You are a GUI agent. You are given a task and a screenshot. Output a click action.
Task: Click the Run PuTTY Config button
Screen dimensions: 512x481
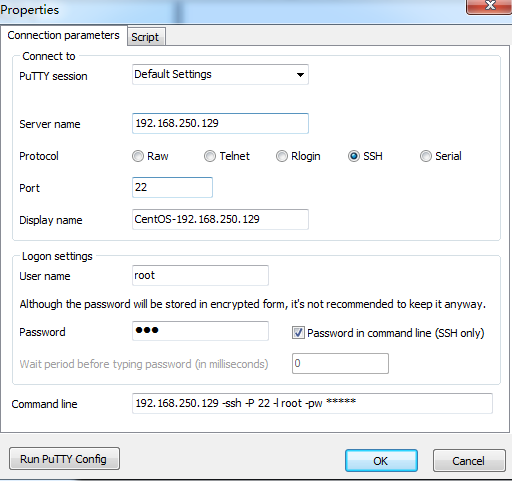64,459
